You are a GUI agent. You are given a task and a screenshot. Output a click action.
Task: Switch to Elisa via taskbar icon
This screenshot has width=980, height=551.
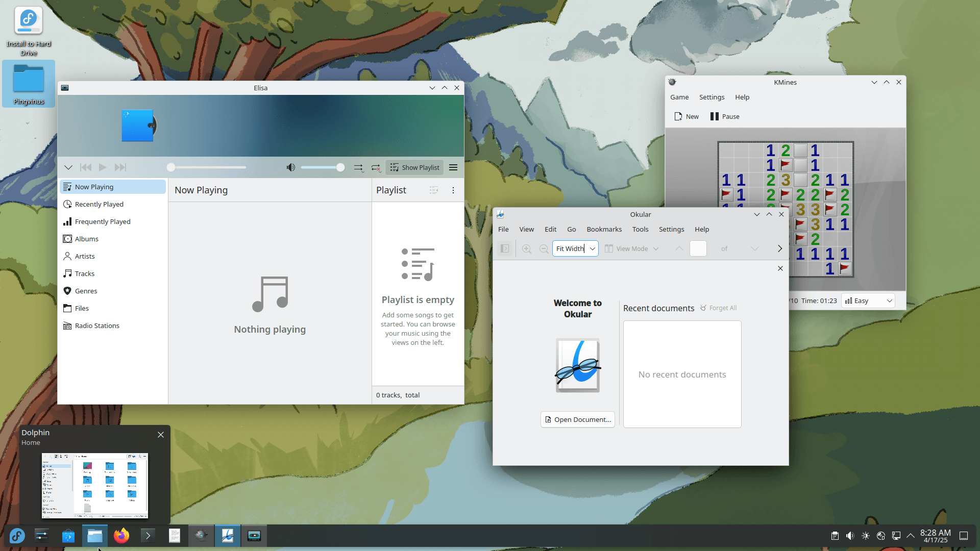[254, 536]
